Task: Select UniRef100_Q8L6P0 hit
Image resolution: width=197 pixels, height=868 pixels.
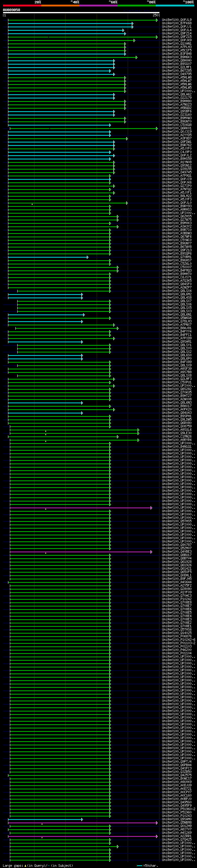Action: click(x=177, y=358)
